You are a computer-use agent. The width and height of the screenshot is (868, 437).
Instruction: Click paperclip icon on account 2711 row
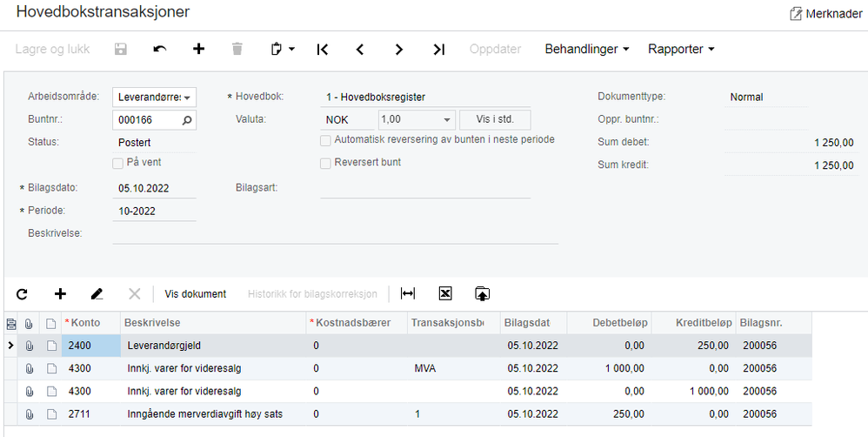tap(30, 413)
